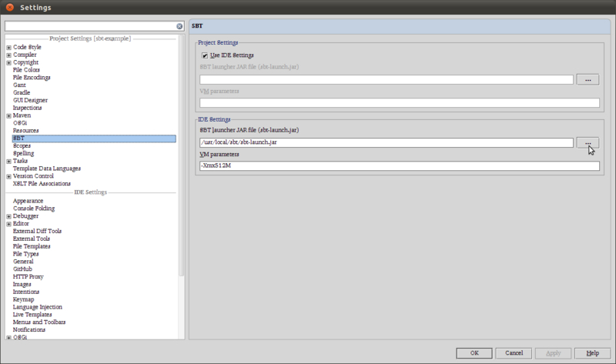This screenshot has height=364, width=616.
Task: Open Menus and Toolbars settings
Action: 39,322
